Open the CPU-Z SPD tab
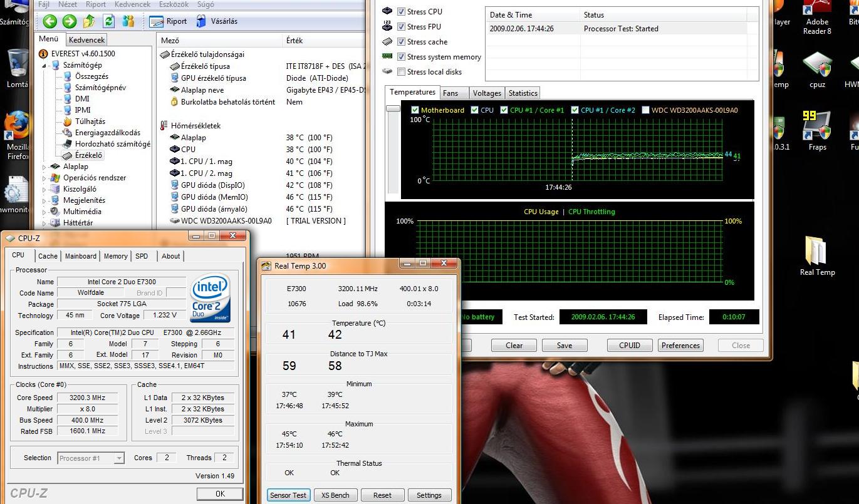This screenshot has width=859, height=504. tap(142, 256)
